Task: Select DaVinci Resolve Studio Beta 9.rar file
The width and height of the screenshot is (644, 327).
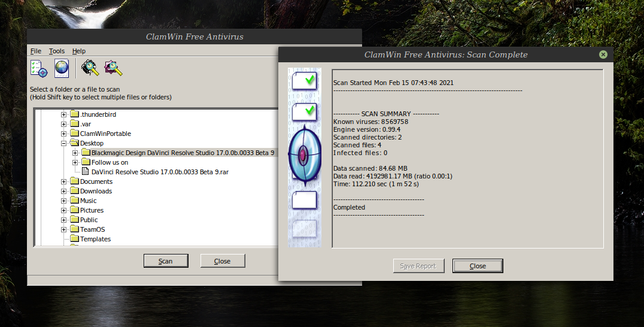Action: 160,172
